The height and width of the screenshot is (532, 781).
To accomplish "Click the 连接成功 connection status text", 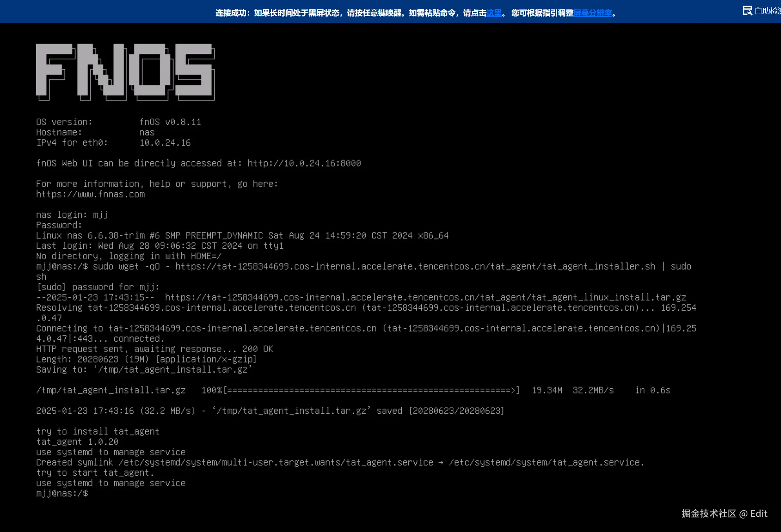I will [x=230, y=13].
